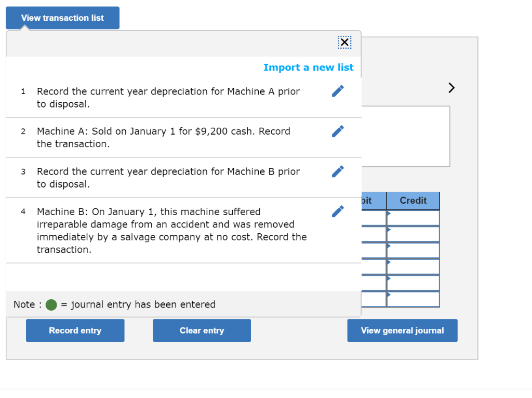Click the Credit column header
Screen dimensions: 532x398
pos(413,201)
